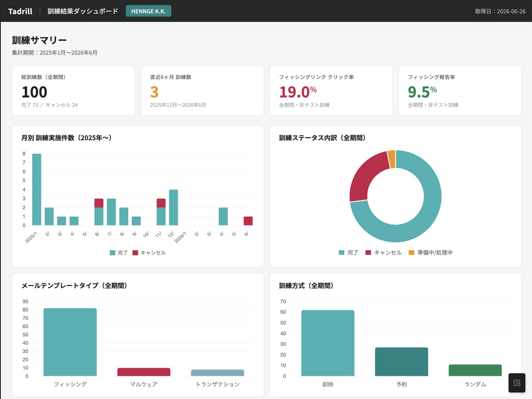The height and width of the screenshot is (399, 532).
Task: Click the 総訓練数 value 100
Action: pyautogui.click(x=34, y=92)
